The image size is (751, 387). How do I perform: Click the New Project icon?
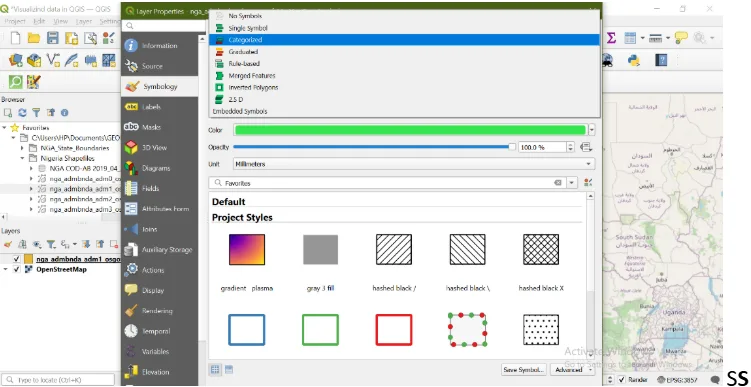click(15, 38)
